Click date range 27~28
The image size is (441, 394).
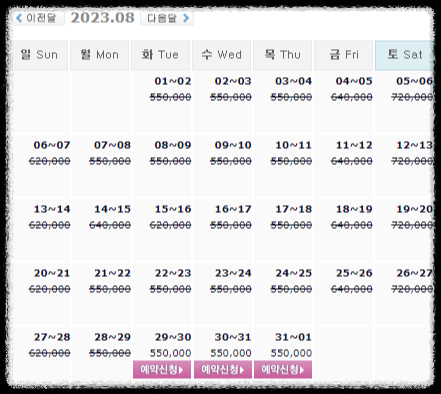pyautogui.click(x=52, y=337)
